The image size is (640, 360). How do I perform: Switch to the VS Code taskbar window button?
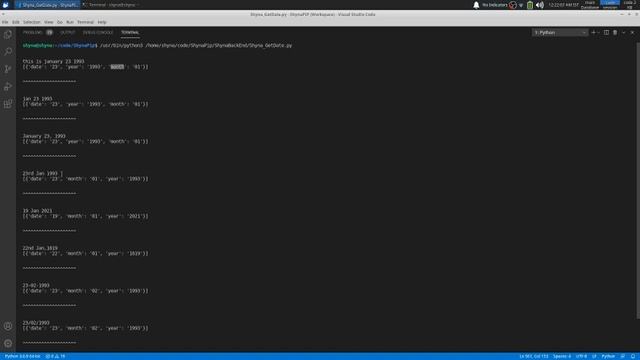click(47, 5)
